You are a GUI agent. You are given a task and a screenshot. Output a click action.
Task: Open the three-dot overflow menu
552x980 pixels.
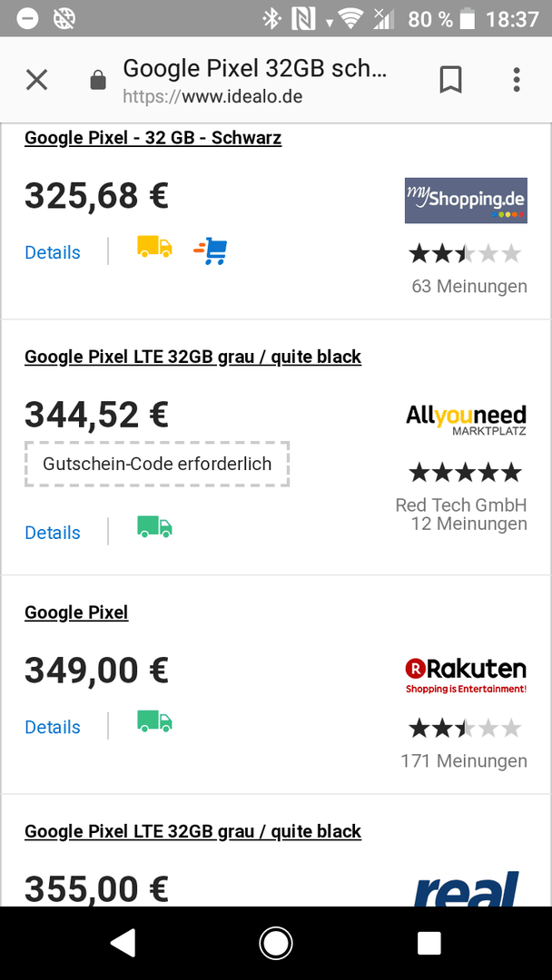coord(517,80)
